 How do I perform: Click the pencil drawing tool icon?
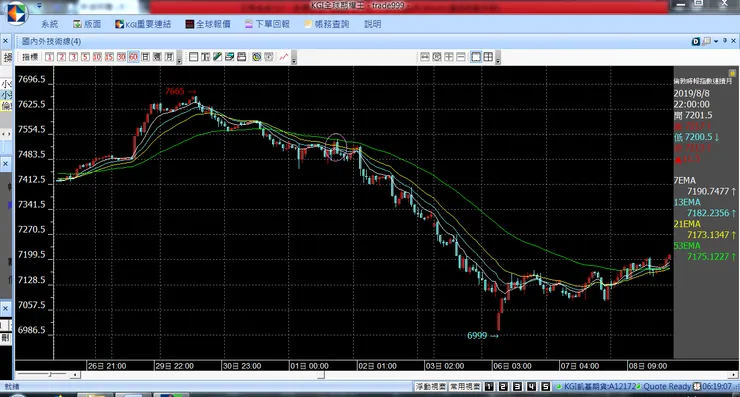217,57
